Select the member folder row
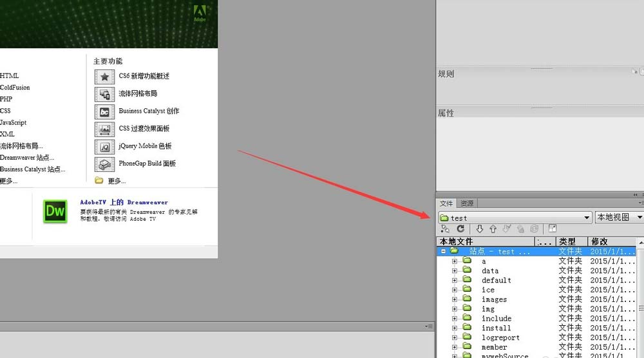This screenshot has height=358, width=644. (536, 347)
